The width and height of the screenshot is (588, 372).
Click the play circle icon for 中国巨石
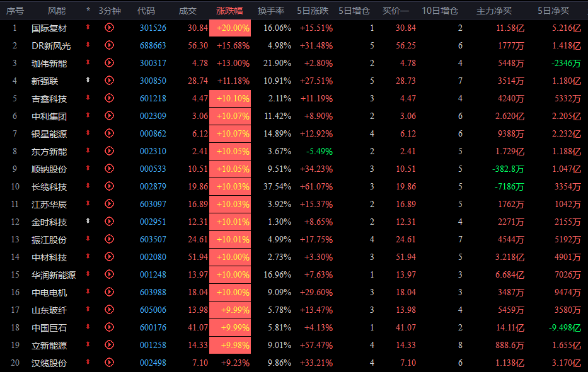click(x=109, y=327)
